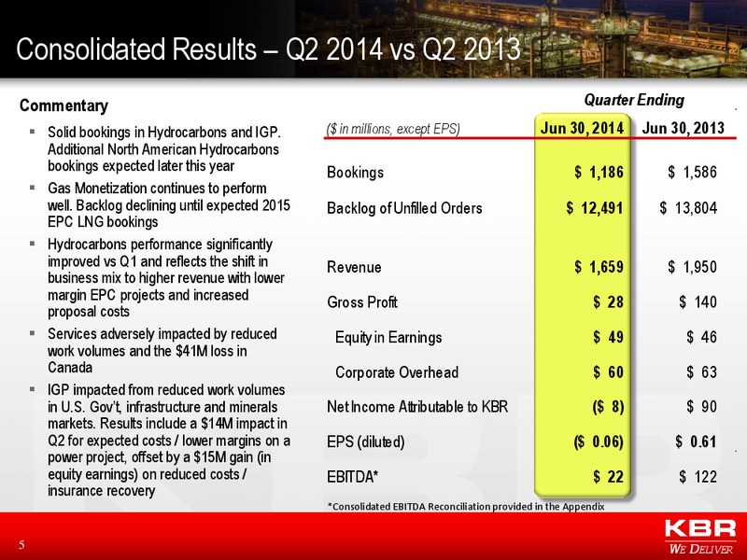The height and width of the screenshot is (560, 747).
Task: Select the Jun 30, 2013 column header
Action: tap(684, 128)
